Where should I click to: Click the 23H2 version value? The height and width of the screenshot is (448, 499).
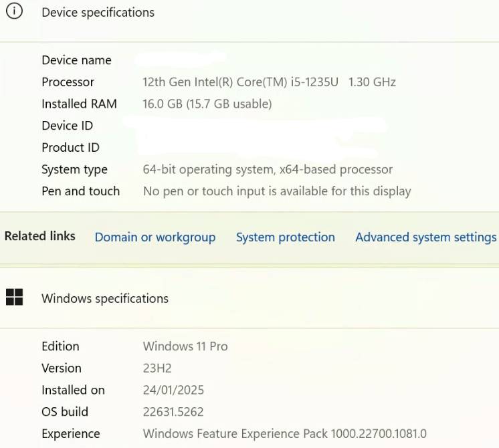pyautogui.click(x=159, y=368)
